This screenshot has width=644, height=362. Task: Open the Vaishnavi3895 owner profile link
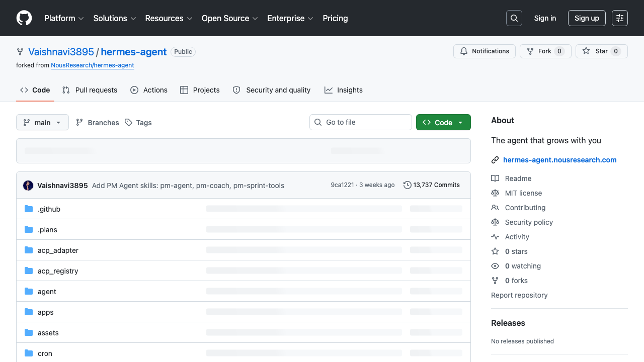pos(61,52)
